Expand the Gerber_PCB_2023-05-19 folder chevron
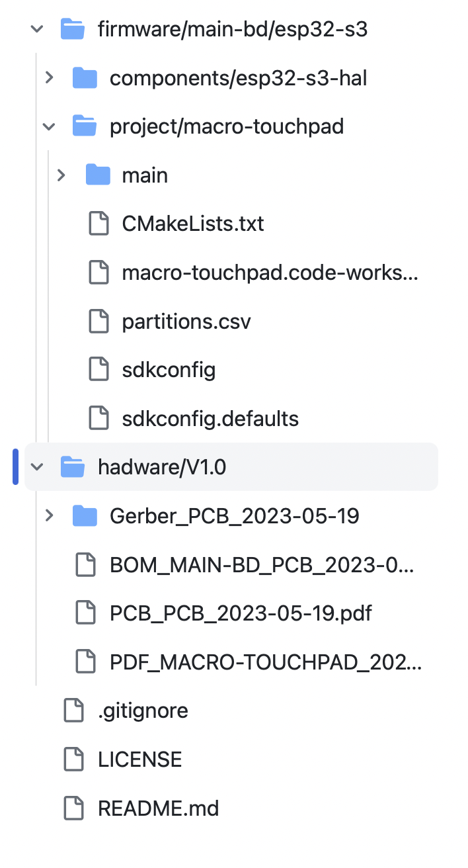 [x=49, y=515]
